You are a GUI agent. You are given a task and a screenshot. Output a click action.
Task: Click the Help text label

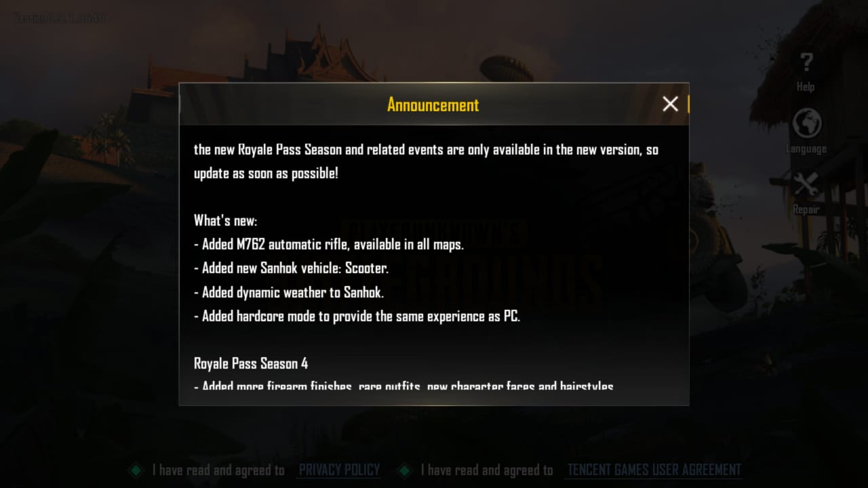(x=806, y=87)
